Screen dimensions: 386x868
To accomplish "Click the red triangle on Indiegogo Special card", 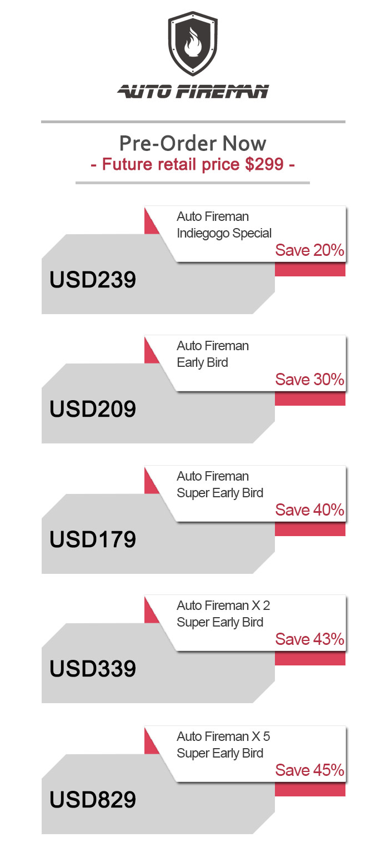I will (150, 224).
